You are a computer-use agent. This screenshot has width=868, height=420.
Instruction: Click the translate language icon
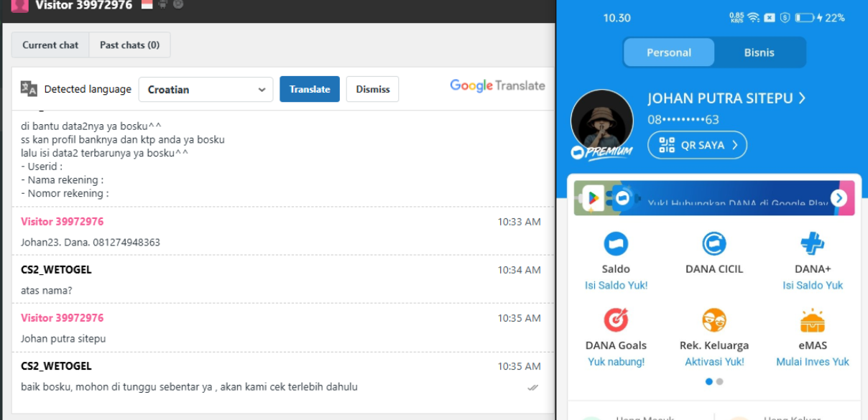[x=29, y=88]
